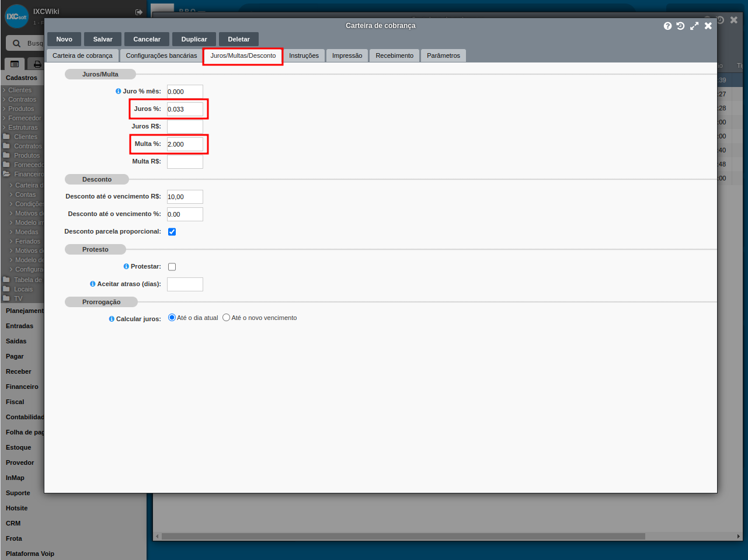This screenshot has width=748, height=560.
Task: Enable the Protestar checkbox
Action: point(172,267)
